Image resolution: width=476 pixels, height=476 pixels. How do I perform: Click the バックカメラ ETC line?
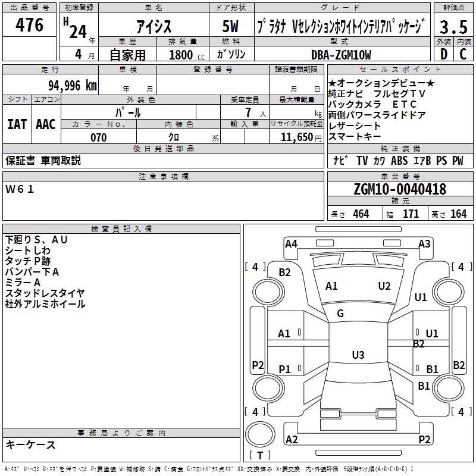pos(372,104)
